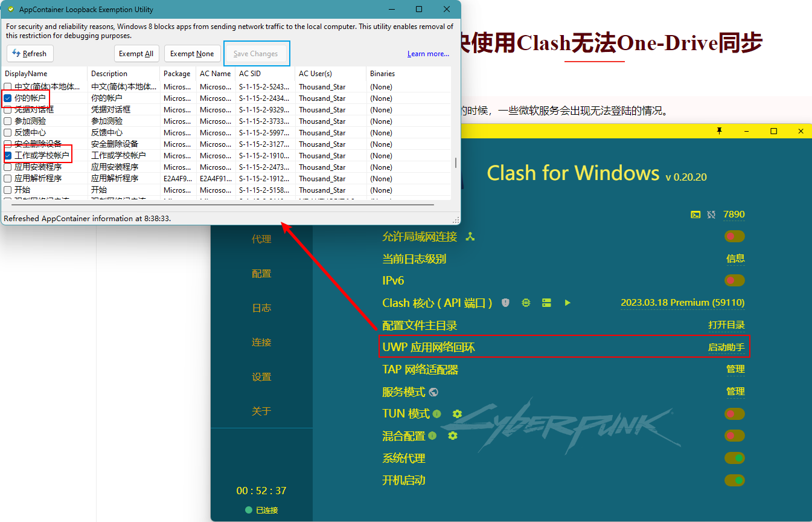The height and width of the screenshot is (522, 812).
Task: Click the E2A4F9... package cell
Action: pos(178,178)
